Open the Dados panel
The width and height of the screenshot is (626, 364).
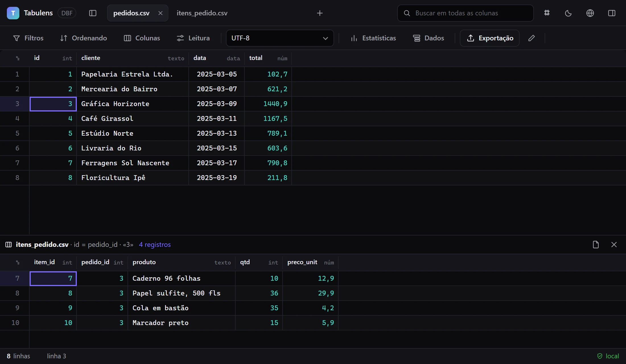point(429,38)
